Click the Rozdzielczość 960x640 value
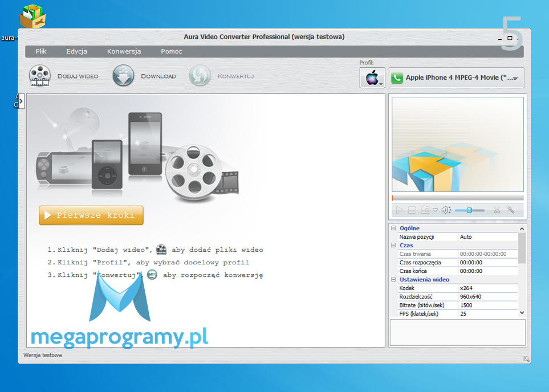Viewport: 549px width, 392px height. [488, 296]
